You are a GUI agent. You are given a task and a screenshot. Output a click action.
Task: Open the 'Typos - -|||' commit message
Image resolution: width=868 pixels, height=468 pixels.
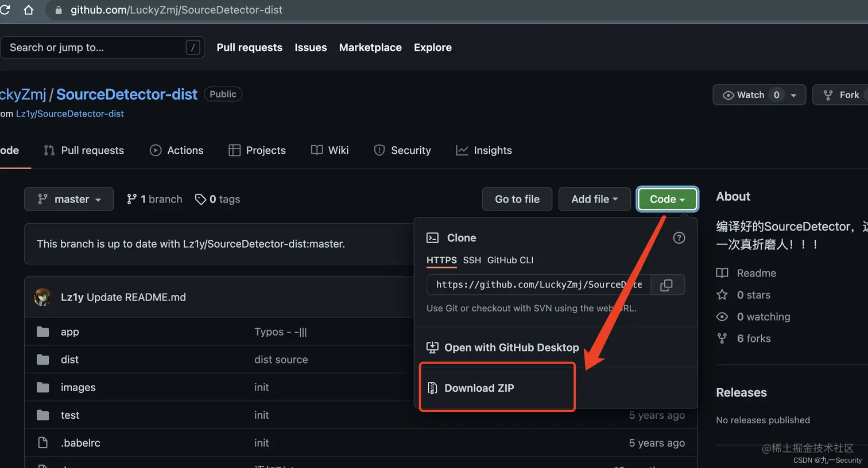(281, 332)
